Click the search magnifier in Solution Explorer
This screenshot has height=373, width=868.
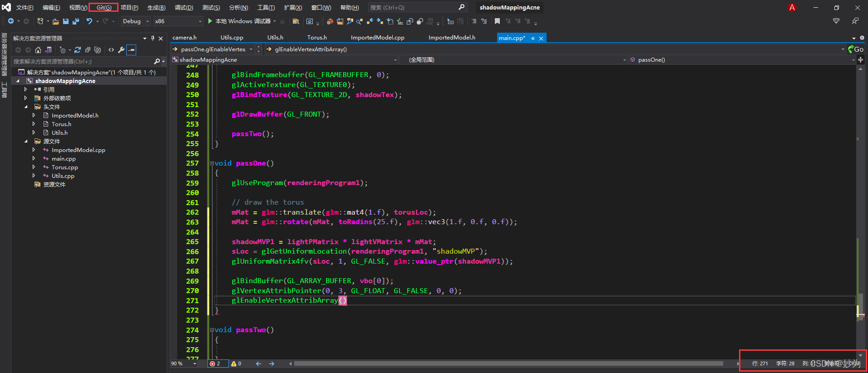click(157, 61)
